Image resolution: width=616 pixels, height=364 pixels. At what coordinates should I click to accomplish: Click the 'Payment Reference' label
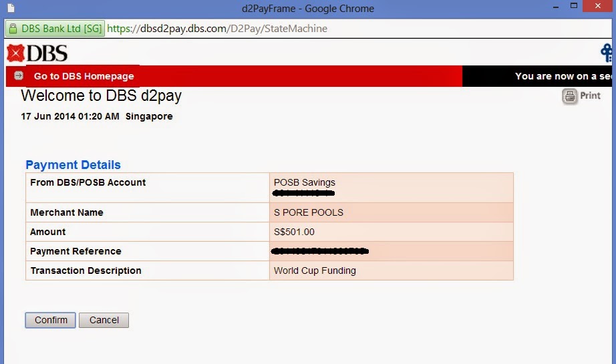pyautogui.click(x=75, y=251)
